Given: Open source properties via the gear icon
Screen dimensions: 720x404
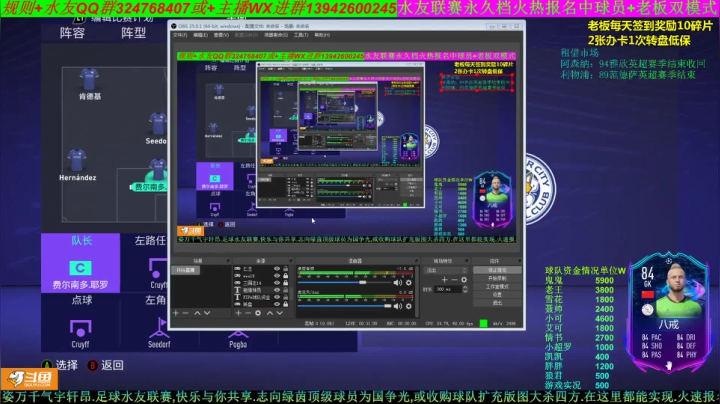Looking at the screenshot, I should 258,313.
